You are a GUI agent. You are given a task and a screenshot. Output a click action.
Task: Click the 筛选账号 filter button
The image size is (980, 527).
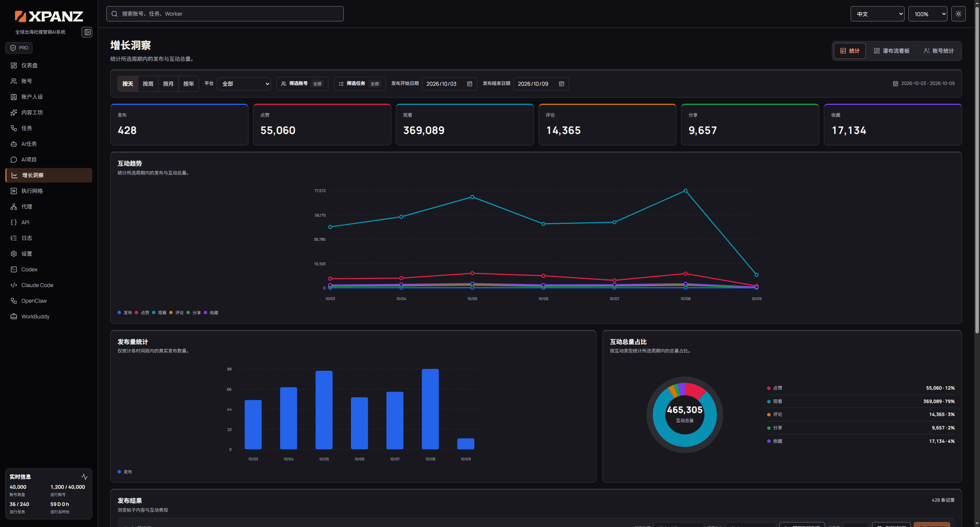coord(302,84)
